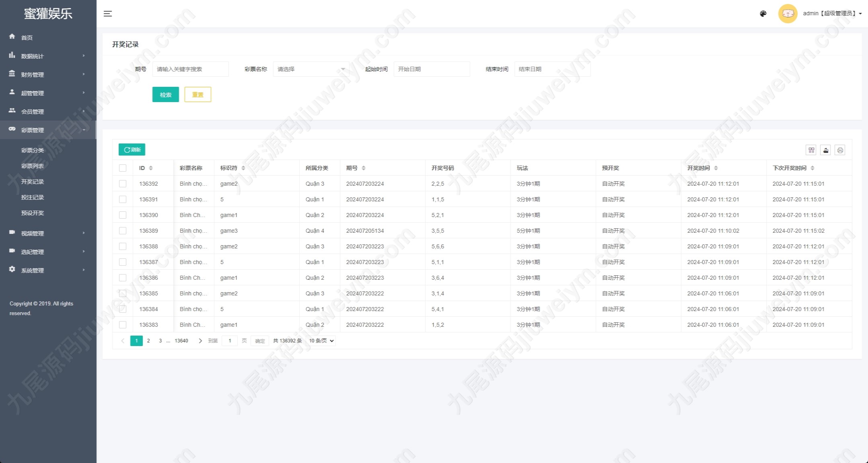This screenshot has width=868, height=463.
Task: Sort by 开奖时间 column arrows
Action: point(716,168)
